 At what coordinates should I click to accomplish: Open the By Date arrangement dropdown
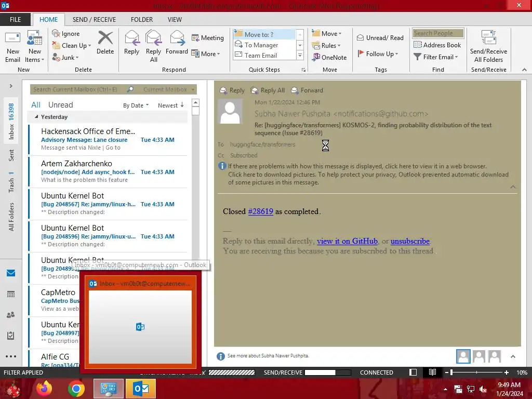(136, 105)
